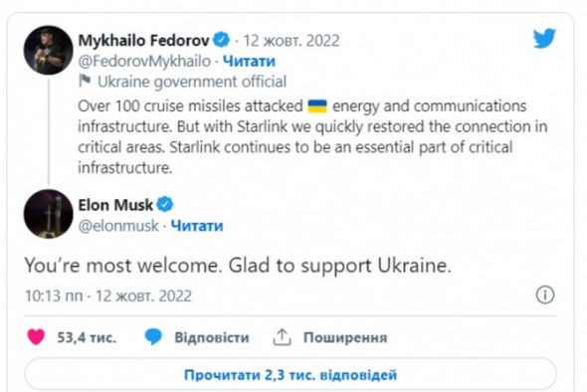This screenshot has width=587, height=392.
Task: Click Elon Musk's verified checkmark badge
Action: [x=165, y=204]
